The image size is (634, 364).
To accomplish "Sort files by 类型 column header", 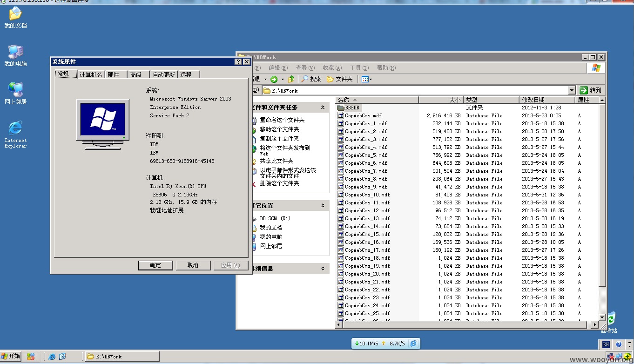I will click(x=492, y=100).
